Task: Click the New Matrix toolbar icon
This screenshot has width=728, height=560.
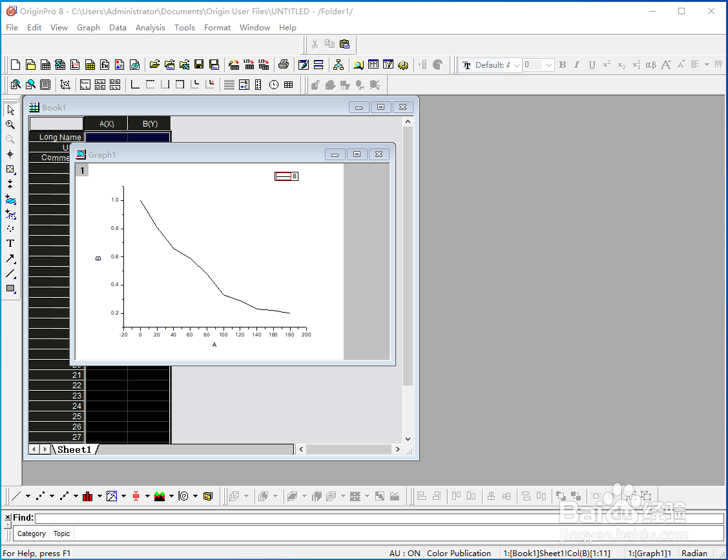Action: (90, 65)
